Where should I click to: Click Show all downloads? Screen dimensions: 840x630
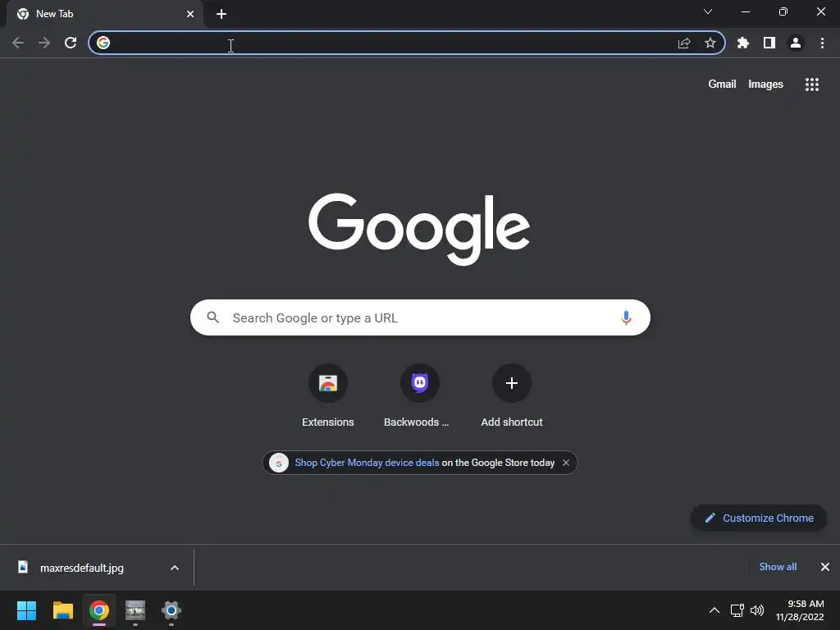778,567
